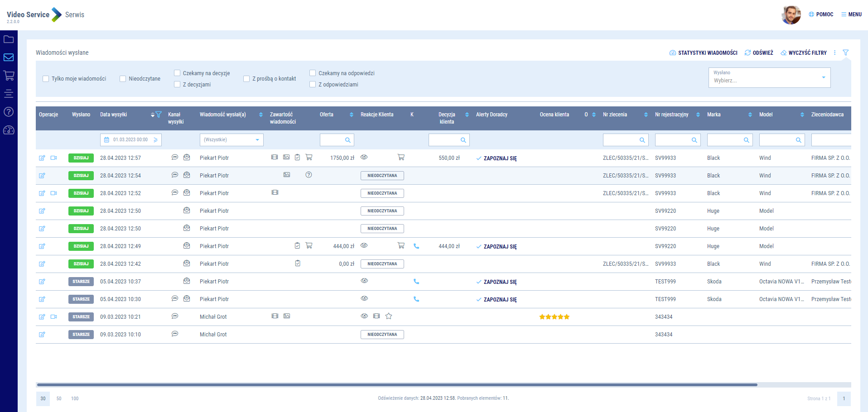Click Odśwież to refresh data
This screenshot has width=868, height=412.
(759, 53)
